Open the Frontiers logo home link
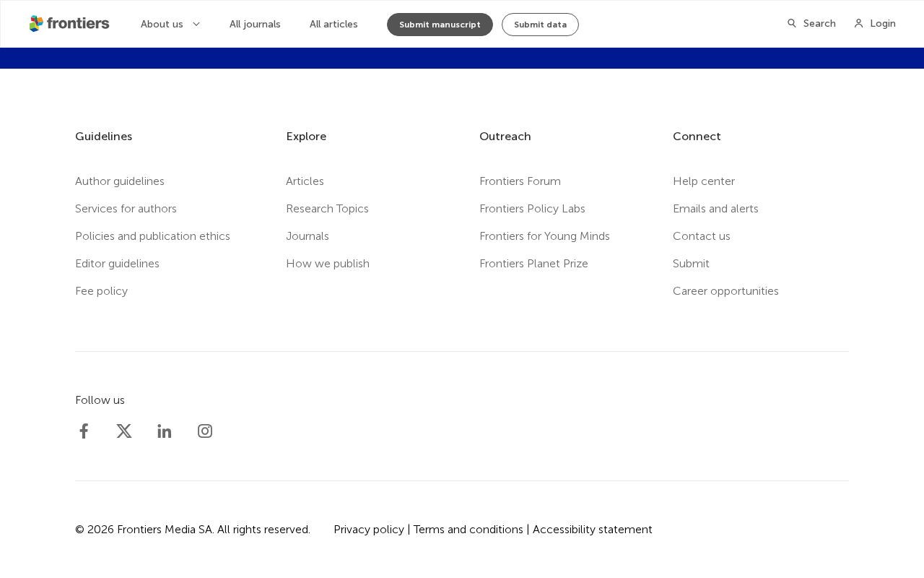The height and width of the screenshot is (578, 924). [69, 24]
